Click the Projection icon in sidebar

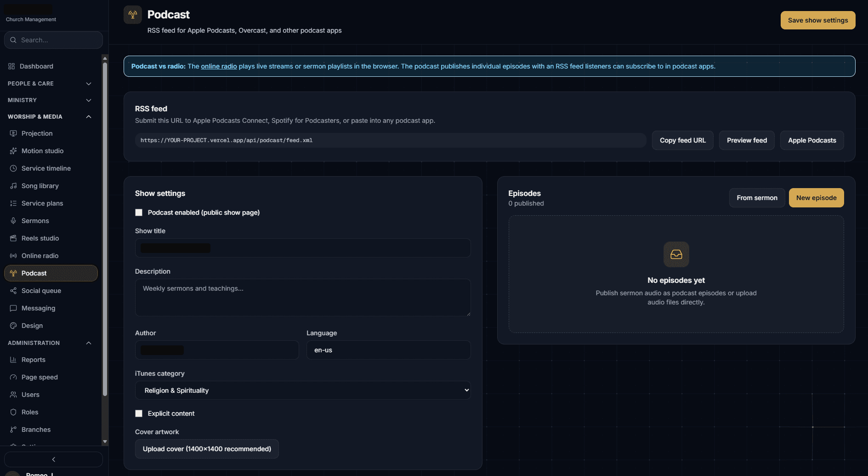[13, 133]
